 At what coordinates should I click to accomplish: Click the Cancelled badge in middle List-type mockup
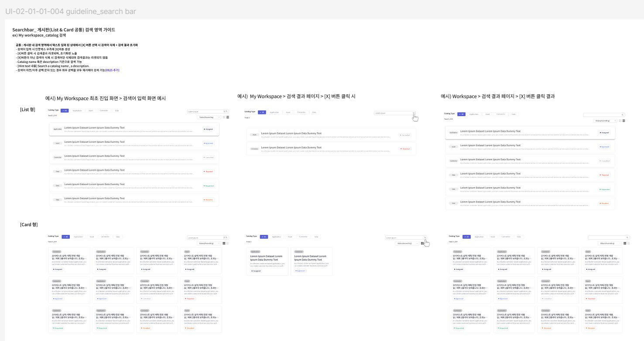(405, 135)
